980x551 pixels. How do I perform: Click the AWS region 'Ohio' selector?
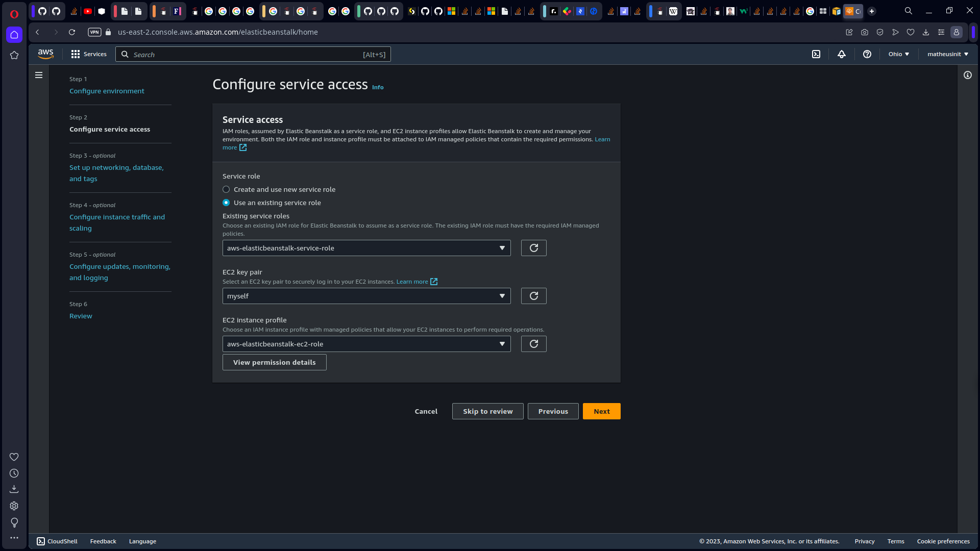point(898,54)
